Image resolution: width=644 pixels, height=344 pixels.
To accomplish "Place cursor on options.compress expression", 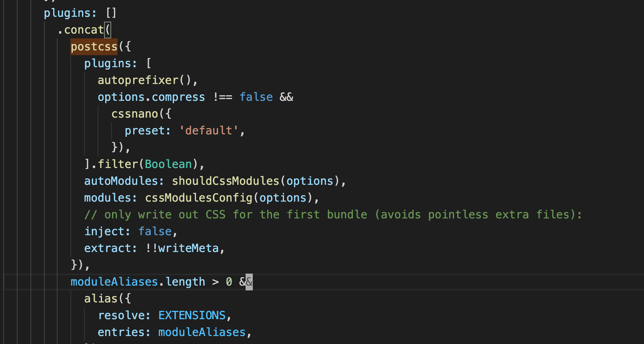I will click(151, 97).
